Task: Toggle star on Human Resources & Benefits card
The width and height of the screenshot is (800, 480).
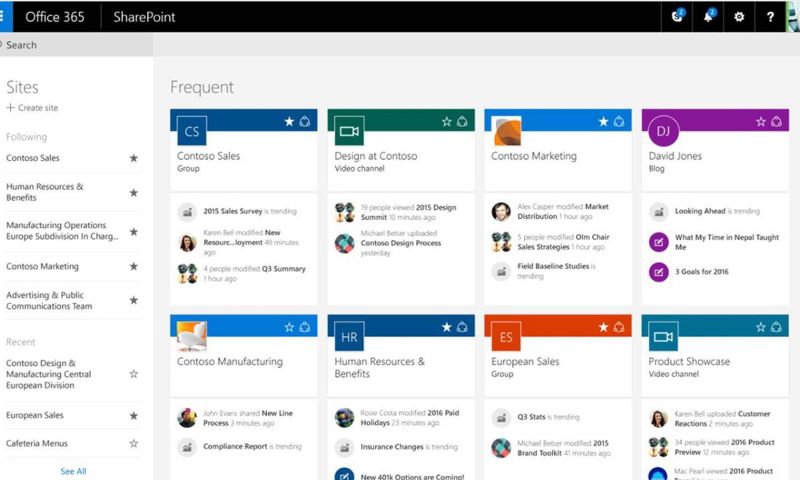Action: tap(447, 327)
